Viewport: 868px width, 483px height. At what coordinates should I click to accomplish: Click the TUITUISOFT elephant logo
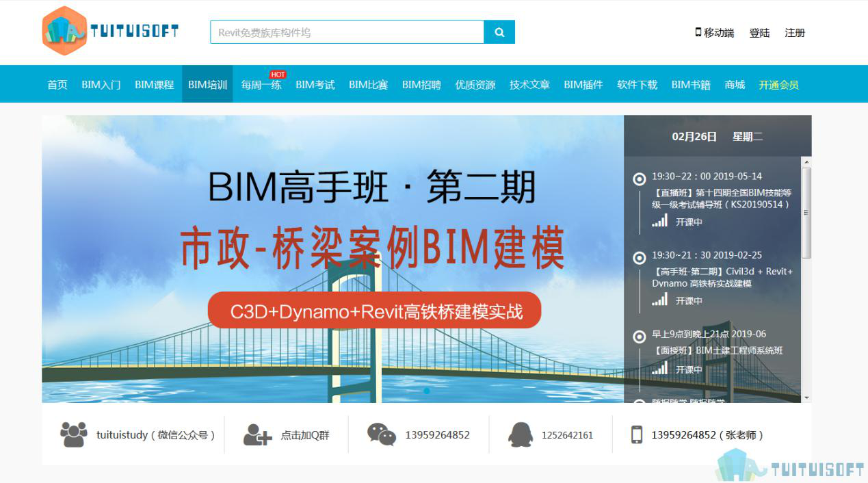coord(110,31)
